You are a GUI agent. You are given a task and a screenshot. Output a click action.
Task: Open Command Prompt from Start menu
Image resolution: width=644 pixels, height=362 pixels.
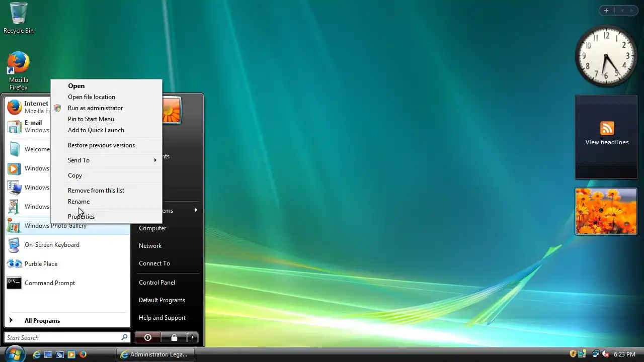(x=67, y=283)
